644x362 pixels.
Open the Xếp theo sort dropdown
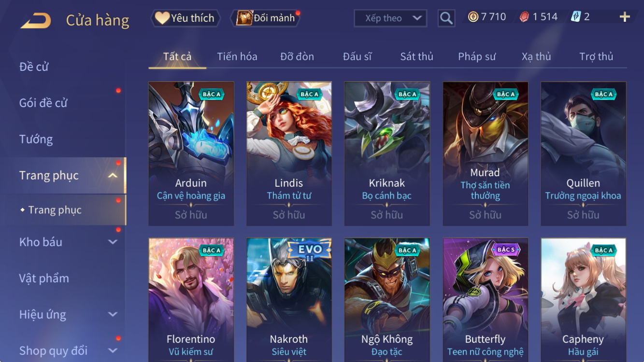[390, 18]
